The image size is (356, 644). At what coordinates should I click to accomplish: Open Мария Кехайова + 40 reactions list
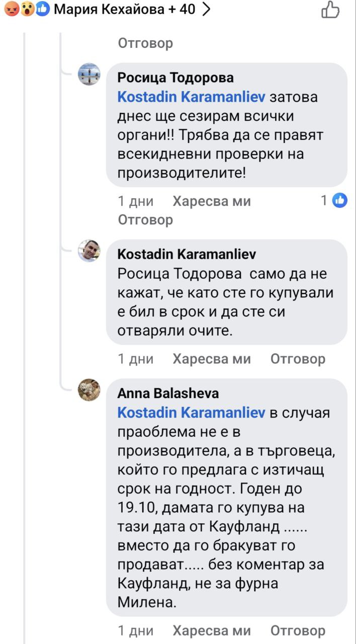tap(124, 9)
